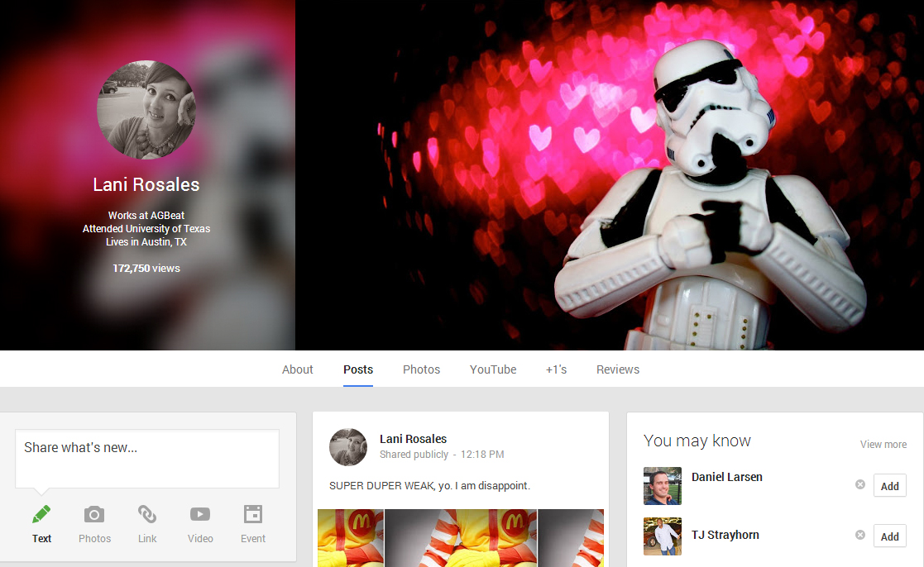Open the YouTube tab
The height and width of the screenshot is (567, 924).
493,369
